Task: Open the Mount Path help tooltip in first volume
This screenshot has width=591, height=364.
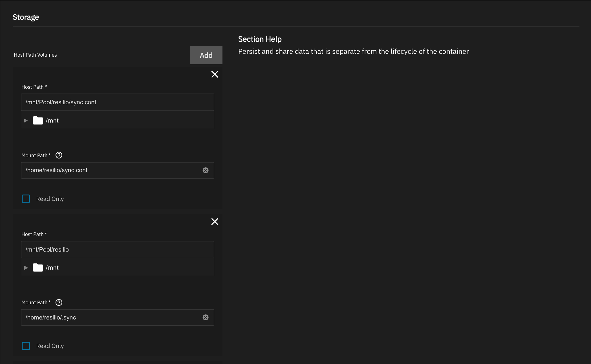Action: (59, 155)
